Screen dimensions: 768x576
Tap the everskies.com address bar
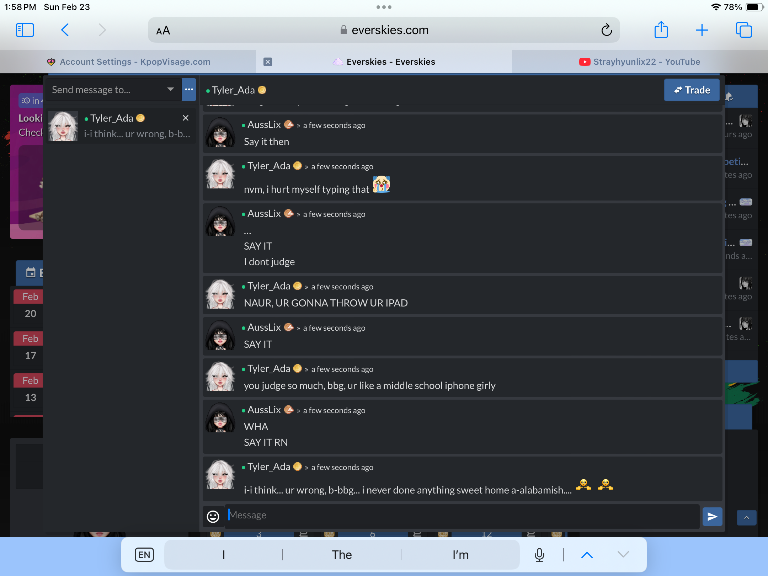click(384, 30)
